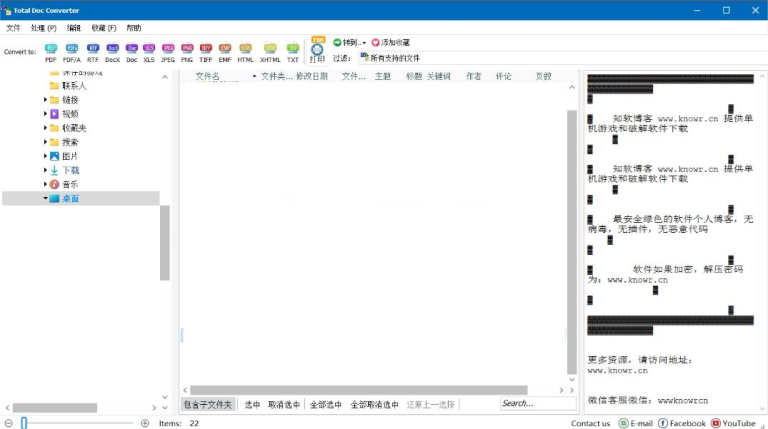Convert to PDF format icon
The height and width of the screenshot is (429, 768).
(51, 52)
